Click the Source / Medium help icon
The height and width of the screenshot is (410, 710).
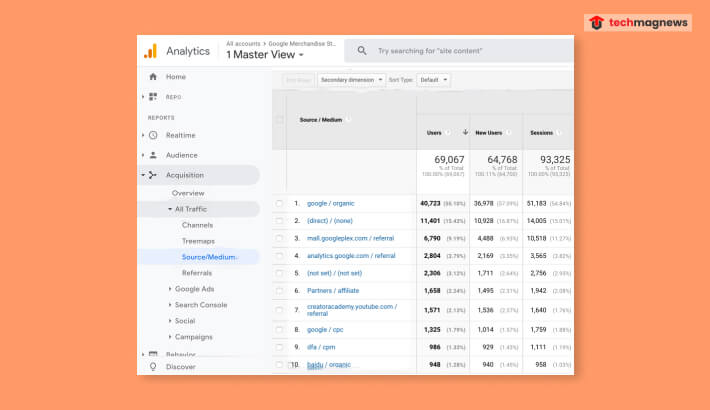348,120
